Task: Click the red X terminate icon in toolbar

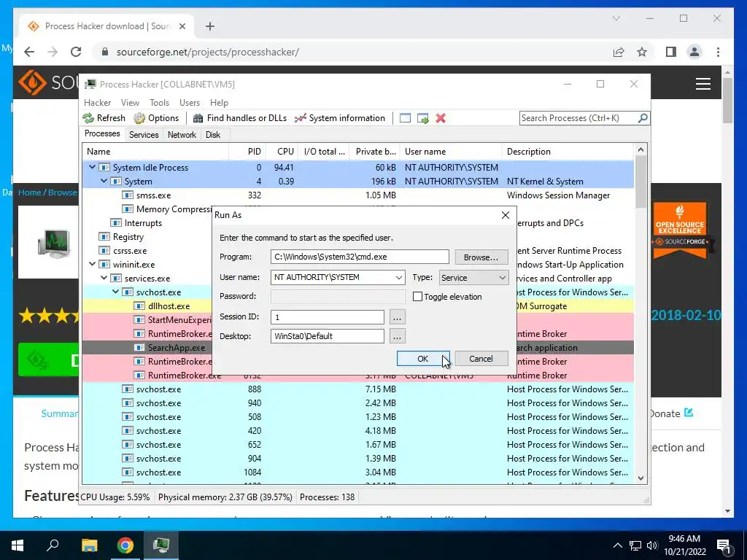Action: (441, 118)
